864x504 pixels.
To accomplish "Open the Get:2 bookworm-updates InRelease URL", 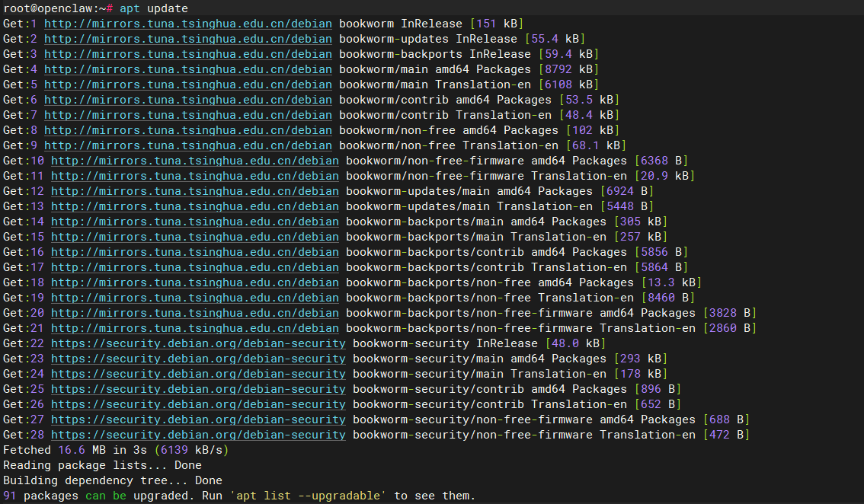I will click(188, 39).
